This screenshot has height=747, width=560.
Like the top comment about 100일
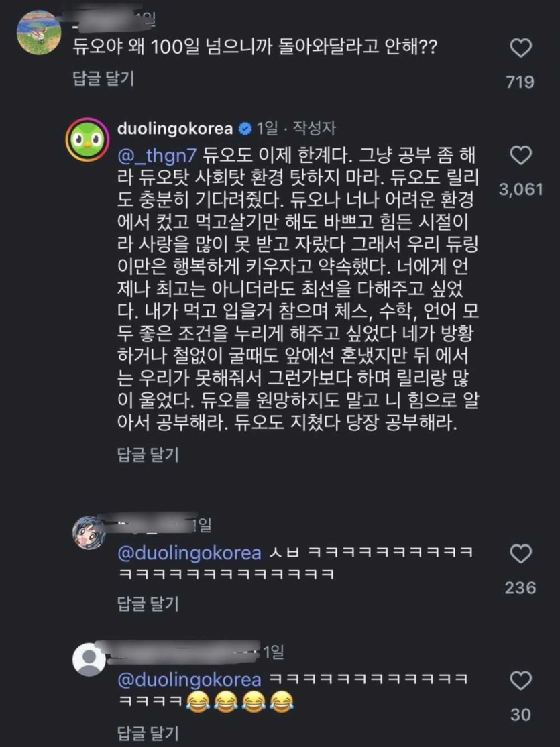pyautogui.click(x=521, y=48)
